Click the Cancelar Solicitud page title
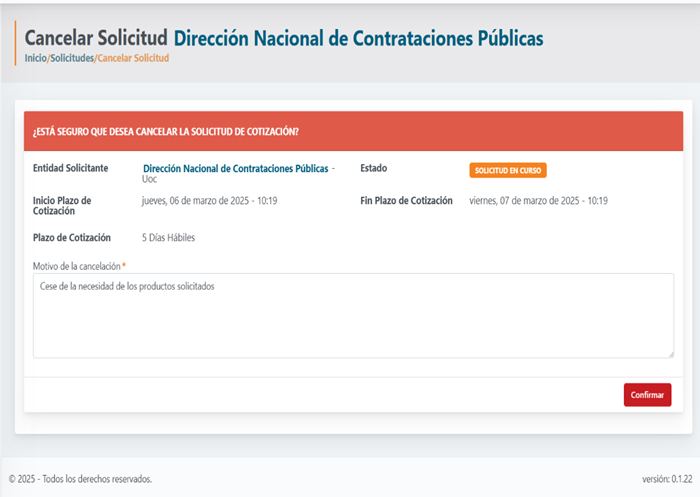Viewport: 700px width, 497px height. [96, 38]
